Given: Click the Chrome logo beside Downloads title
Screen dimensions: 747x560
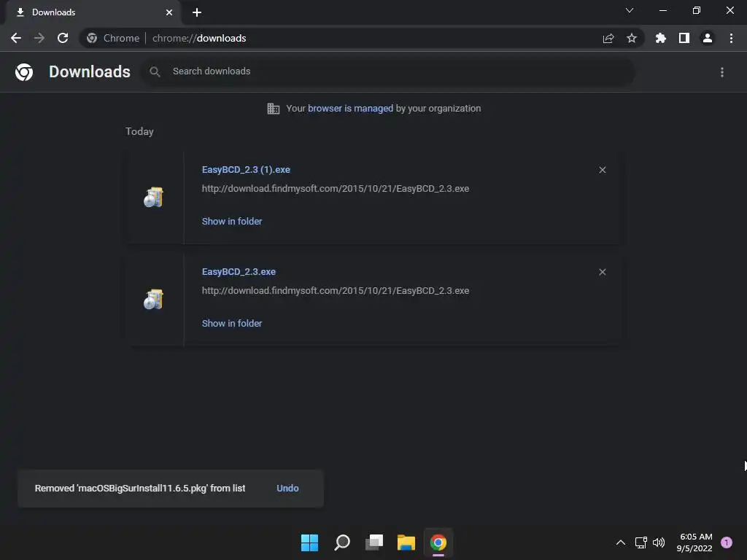Looking at the screenshot, I should click(x=24, y=72).
